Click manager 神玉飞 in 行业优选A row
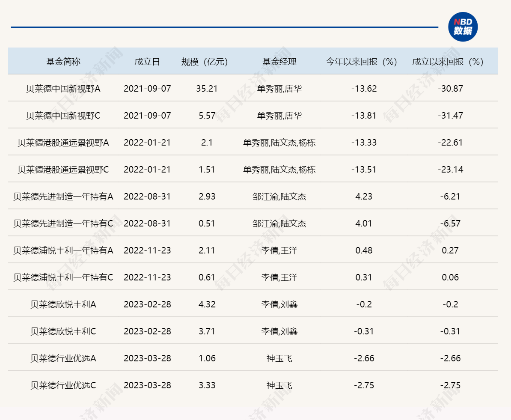 point(279,358)
